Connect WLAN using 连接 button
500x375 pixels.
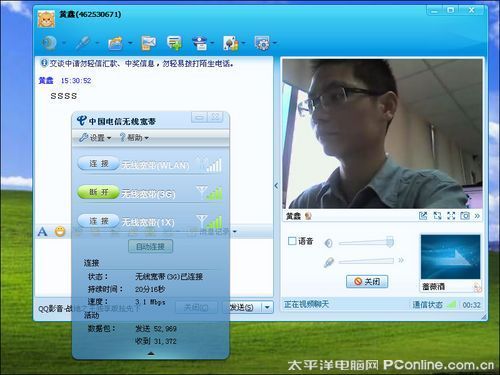pyautogui.click(x=98, y=163)
